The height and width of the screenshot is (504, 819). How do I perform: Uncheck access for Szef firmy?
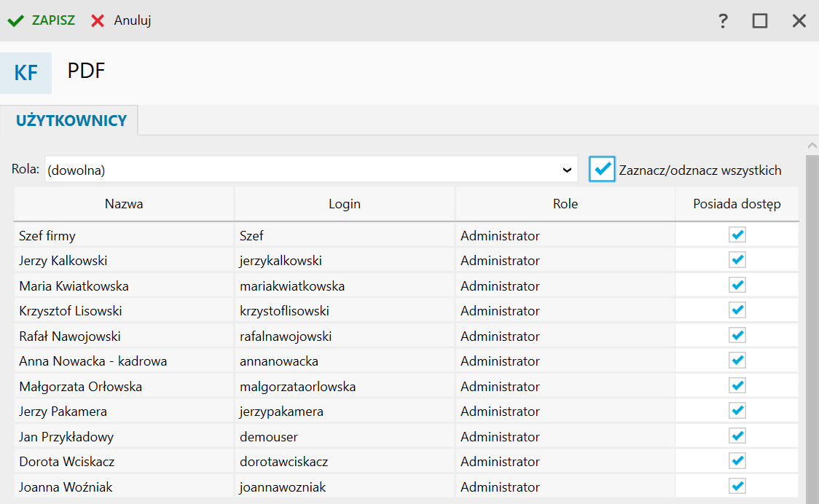pyautogui.click(x=737, y=235)
